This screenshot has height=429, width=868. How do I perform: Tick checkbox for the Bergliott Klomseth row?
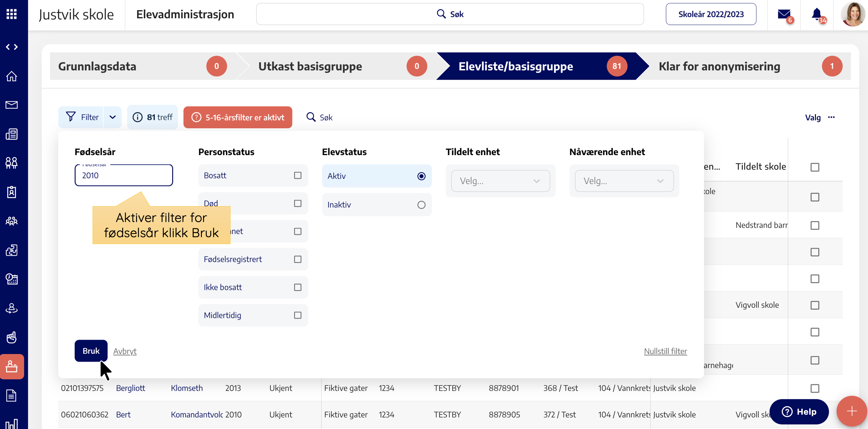point(815,388)
